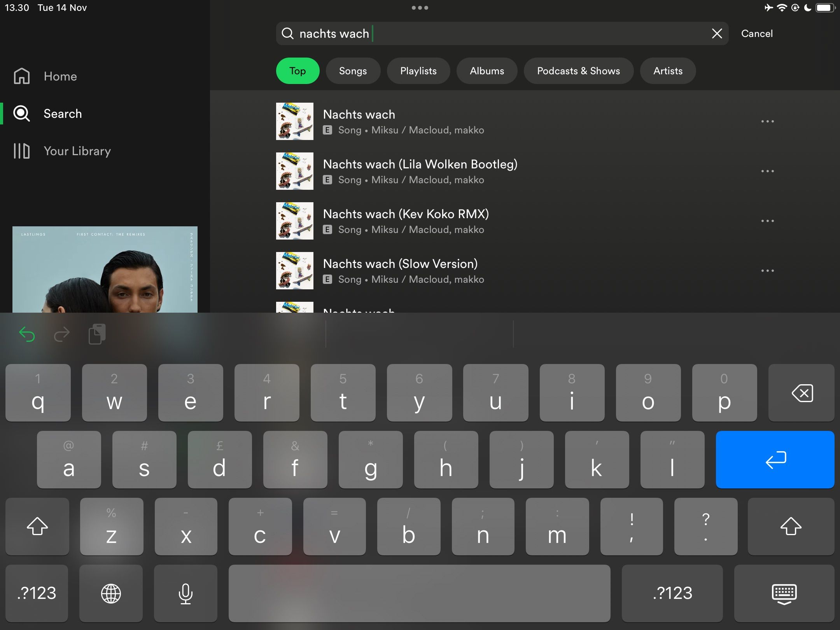840x630 pixels.
Task: Toggle the shift key on the keyboard
Action: [37, 527]
